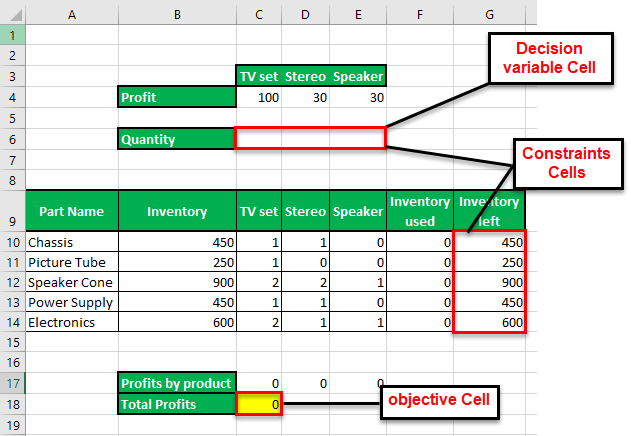This screenshot has width=631, height=436.
Task: Select column B header
Action: (x=177, y=15)
